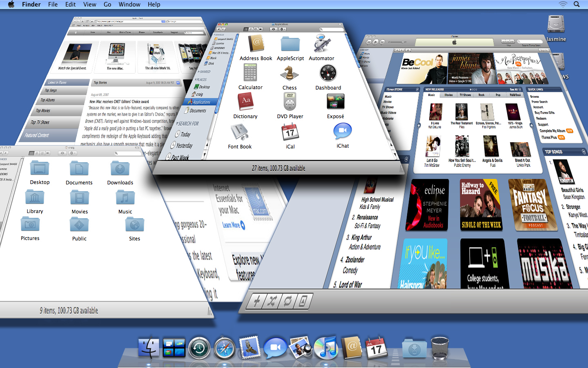588x368 pixels.
Task: Click the Learn More link in Safari
Action: [234, 225]
